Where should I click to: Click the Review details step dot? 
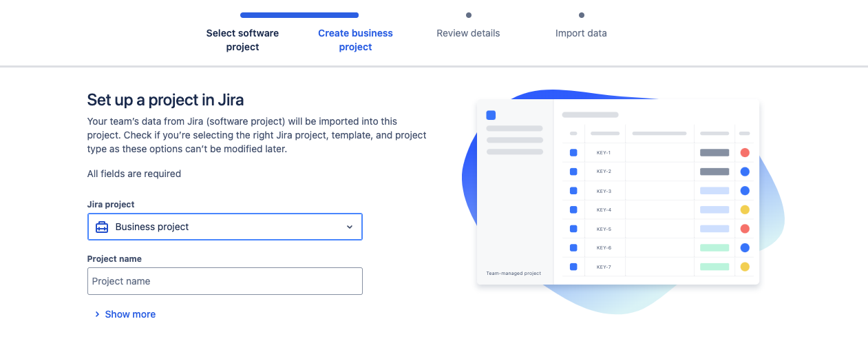click(x=468, y=14)
